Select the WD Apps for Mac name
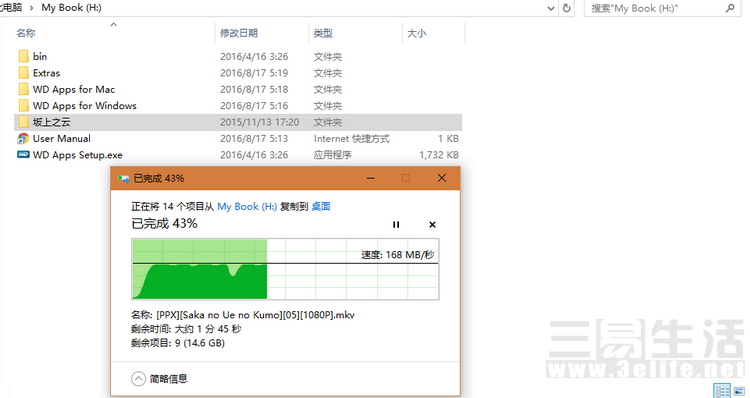750x398 pixels. 74,89
